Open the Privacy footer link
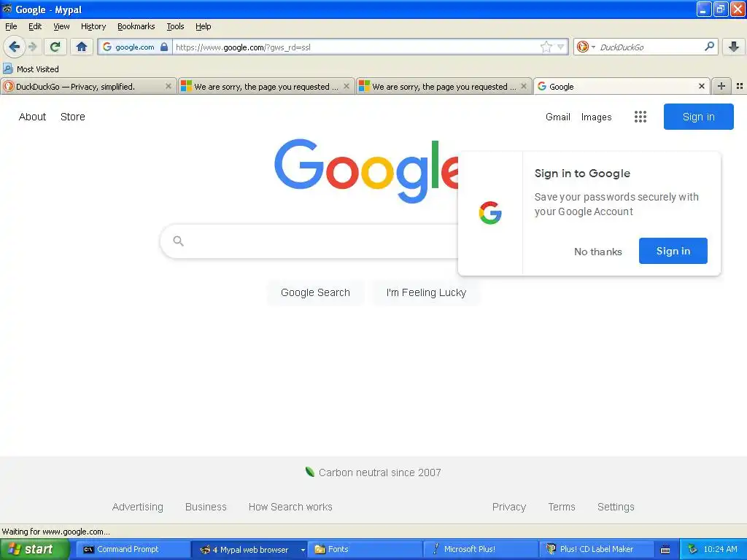Image resolution: width=747 pixels, height=560 pixels. pyautogui.click(x=508, y=507)
